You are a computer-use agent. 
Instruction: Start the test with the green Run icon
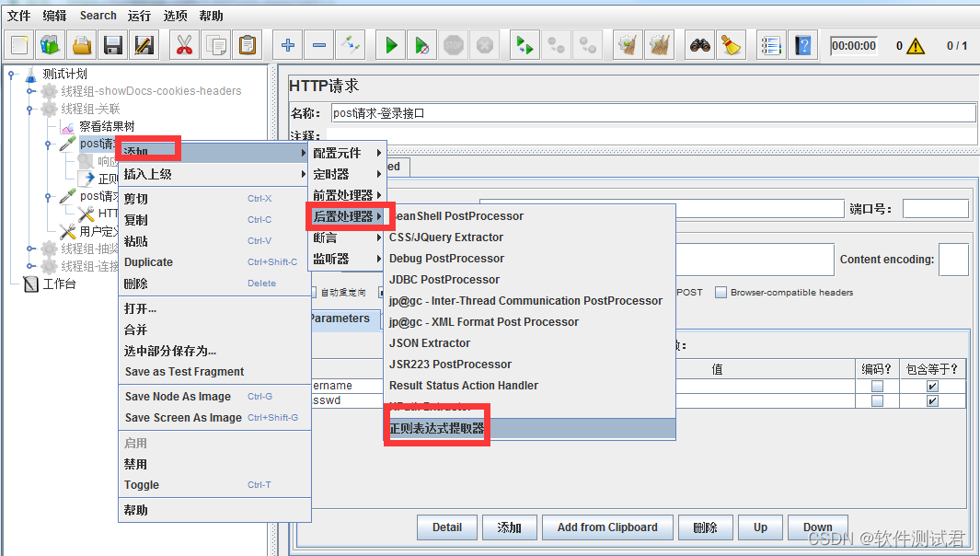[391, 45]
